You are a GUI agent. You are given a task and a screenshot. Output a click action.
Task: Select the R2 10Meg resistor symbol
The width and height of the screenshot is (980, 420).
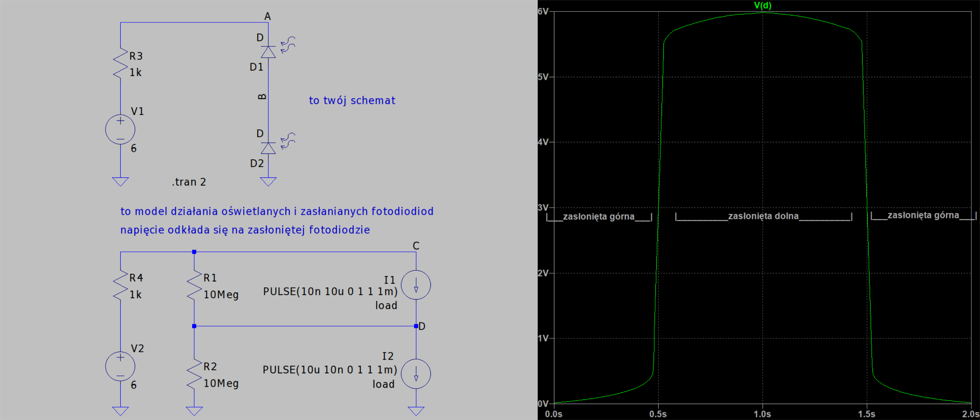(194, 374)
